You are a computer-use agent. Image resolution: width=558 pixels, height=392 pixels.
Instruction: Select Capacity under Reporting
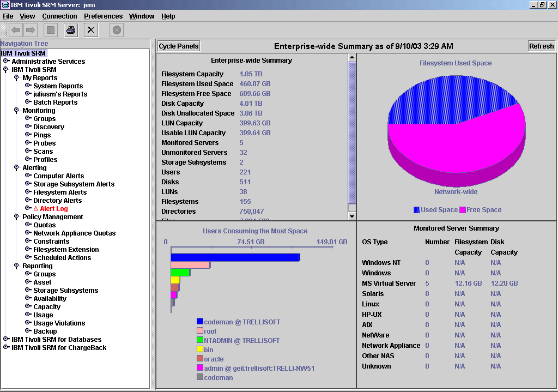[x=47, y=307]
